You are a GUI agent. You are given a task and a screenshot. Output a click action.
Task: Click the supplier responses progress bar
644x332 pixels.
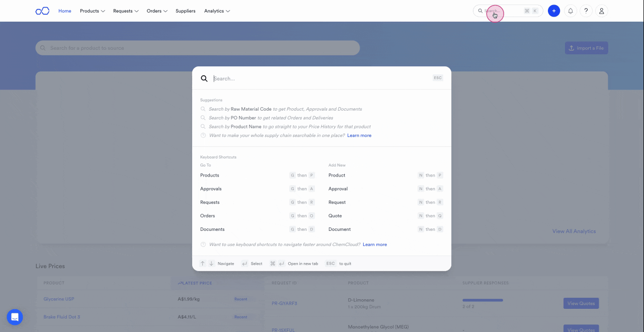(482, 300)
